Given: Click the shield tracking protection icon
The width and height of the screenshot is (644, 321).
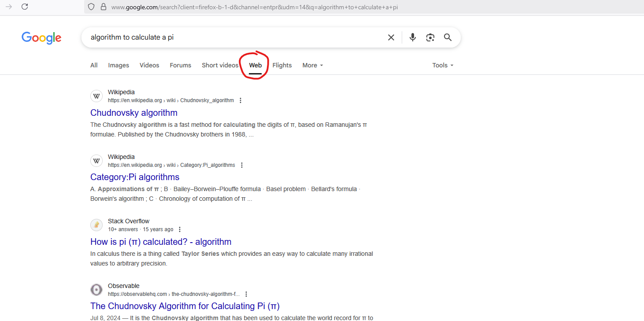Looking at the screenshot, I should coord(91,7).
